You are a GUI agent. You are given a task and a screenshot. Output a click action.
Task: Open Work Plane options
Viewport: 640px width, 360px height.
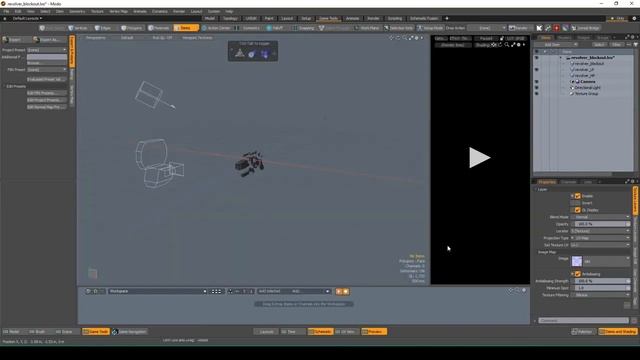pyautogui.click(x=367, y=28)
